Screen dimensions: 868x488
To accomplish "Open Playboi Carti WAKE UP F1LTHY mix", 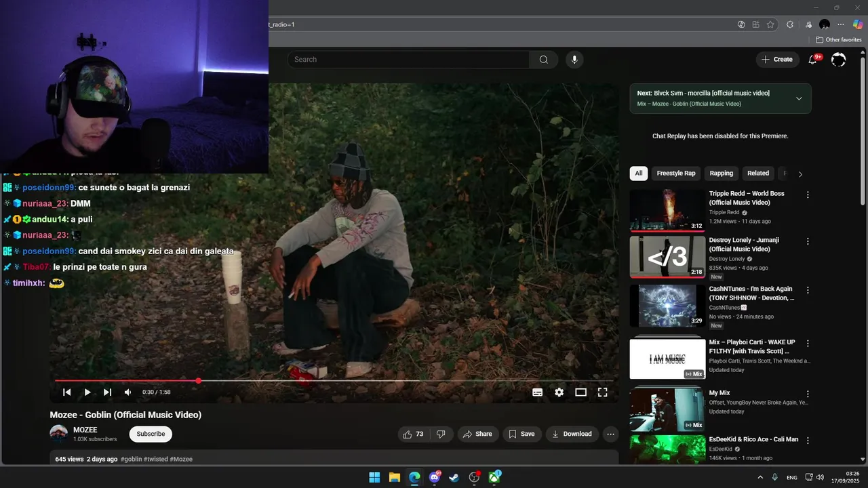I will 667,359.
